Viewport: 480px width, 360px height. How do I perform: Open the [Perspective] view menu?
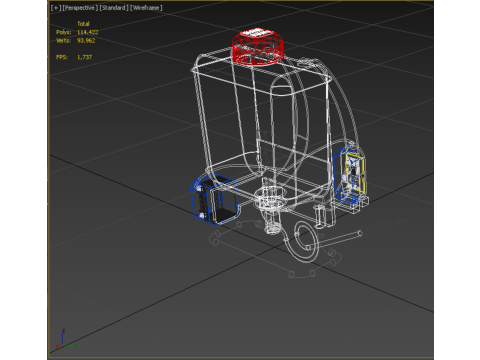(80, 8)
